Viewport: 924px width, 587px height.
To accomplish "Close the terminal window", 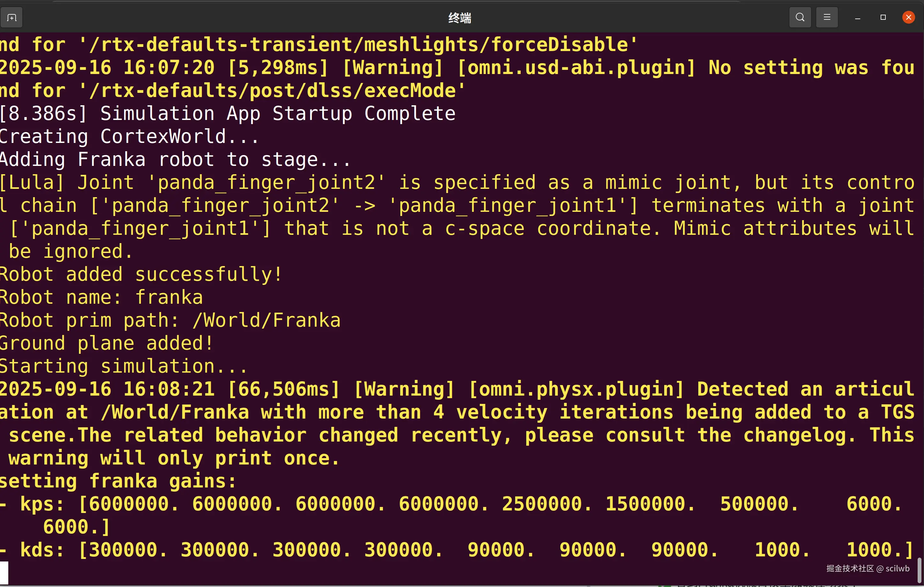I will pyautogui.click(x=908, y=17).
